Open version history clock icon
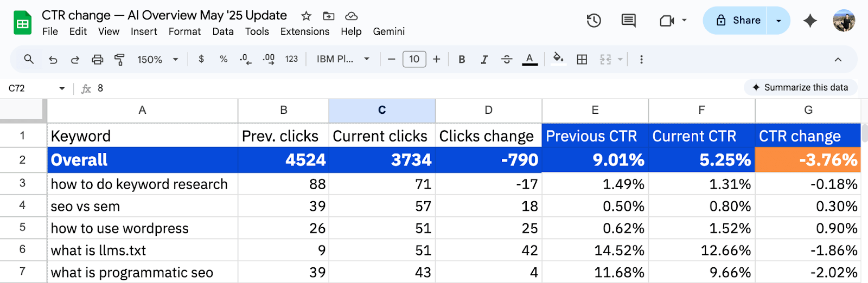 593,21
